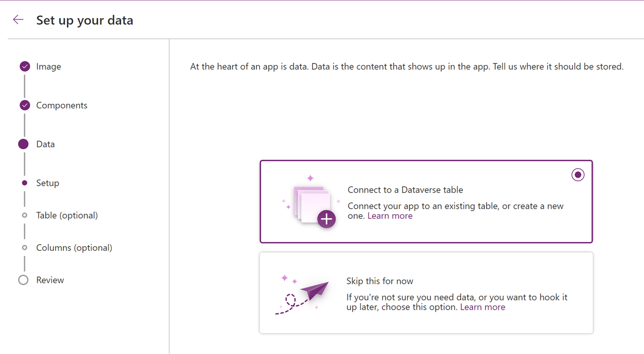644x354 pixels.
Task: Select the Data step filled circle
Action: pyautogui.click(x=23, y=144)
